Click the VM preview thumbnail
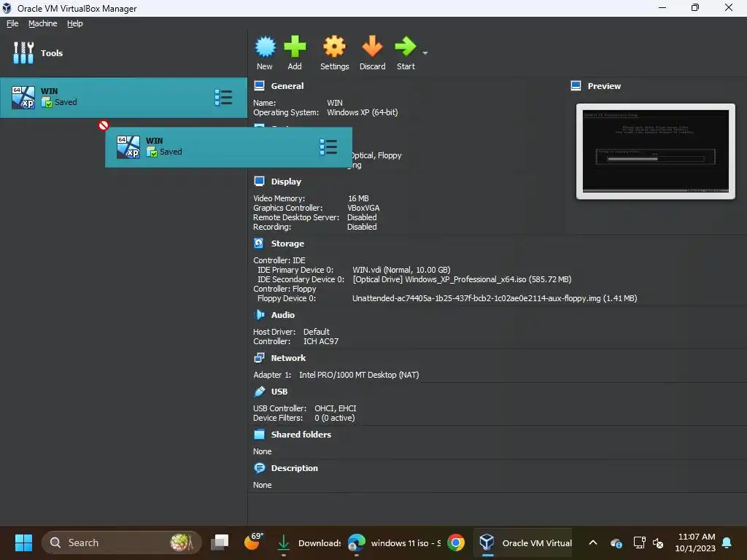Screen dimensions: 747x560 [656, 152]
